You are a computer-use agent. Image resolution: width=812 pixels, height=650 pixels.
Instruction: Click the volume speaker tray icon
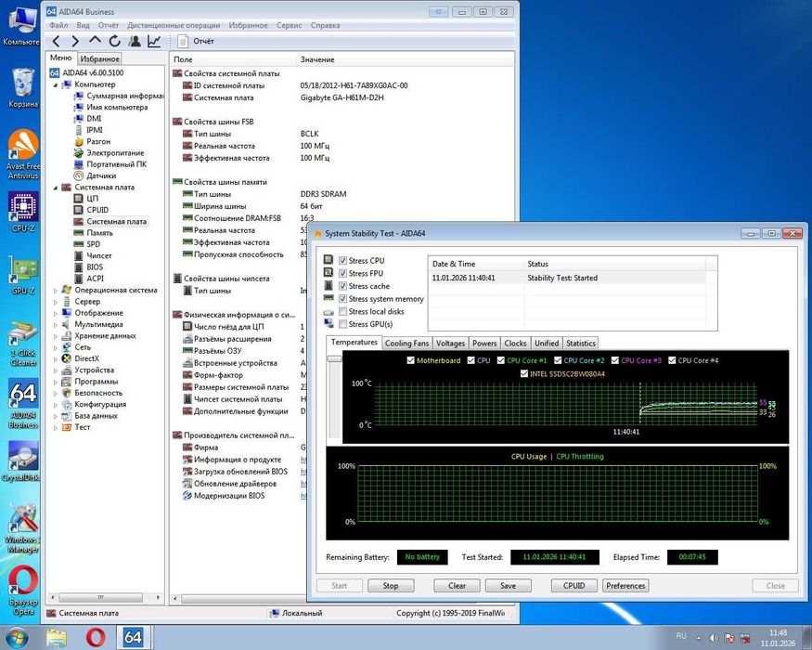point(713,638)
